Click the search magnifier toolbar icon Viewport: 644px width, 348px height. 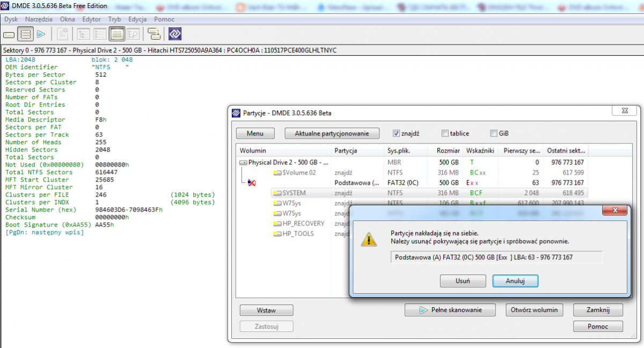[133, 34]
